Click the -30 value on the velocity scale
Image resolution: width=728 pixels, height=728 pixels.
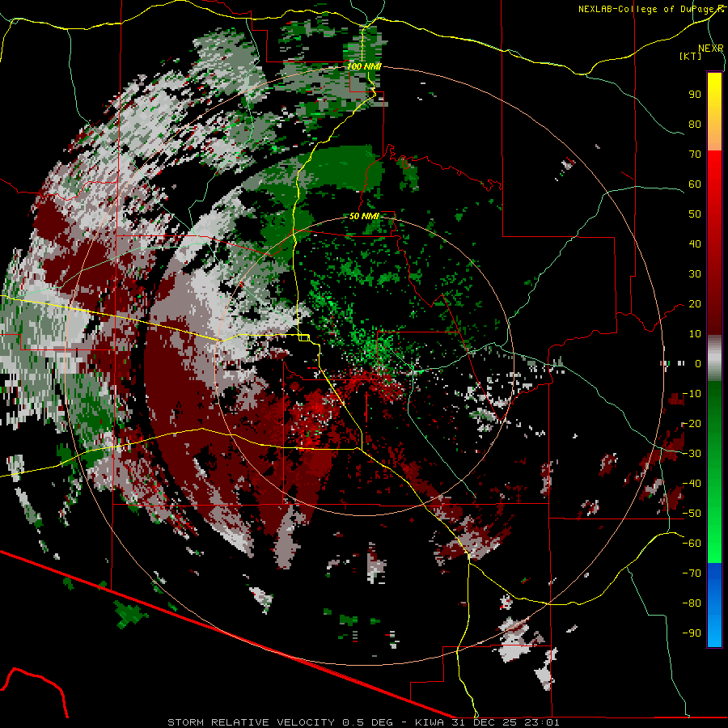[692, 454]
